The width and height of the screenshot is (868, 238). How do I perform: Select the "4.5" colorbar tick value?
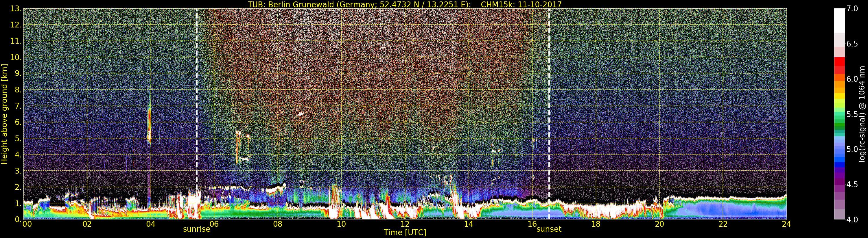tap(852, 184)
